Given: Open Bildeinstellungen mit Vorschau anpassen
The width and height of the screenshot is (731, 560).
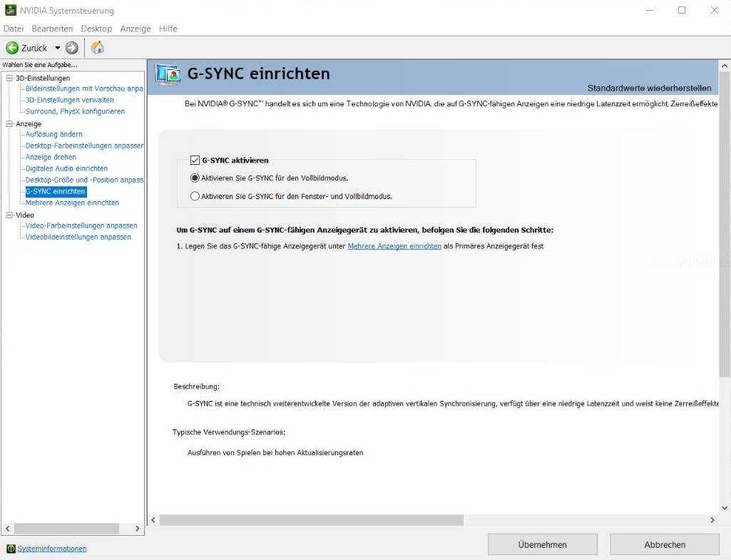Looking at the screenshot, I should [84, 88].
